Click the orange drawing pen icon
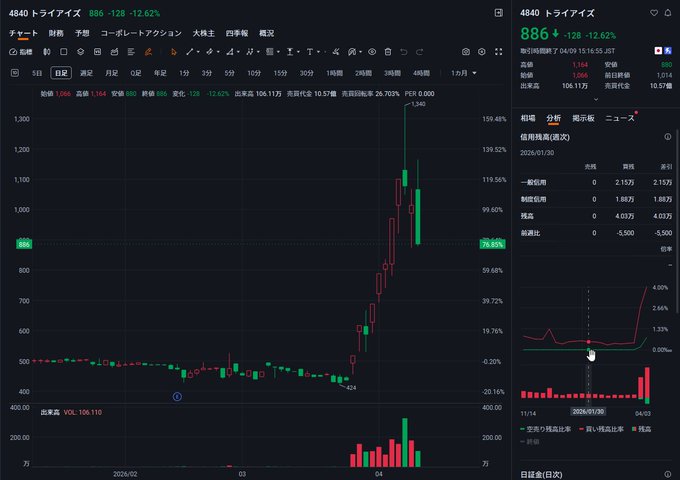The image size is (680, 480). (x=148, y=52)
